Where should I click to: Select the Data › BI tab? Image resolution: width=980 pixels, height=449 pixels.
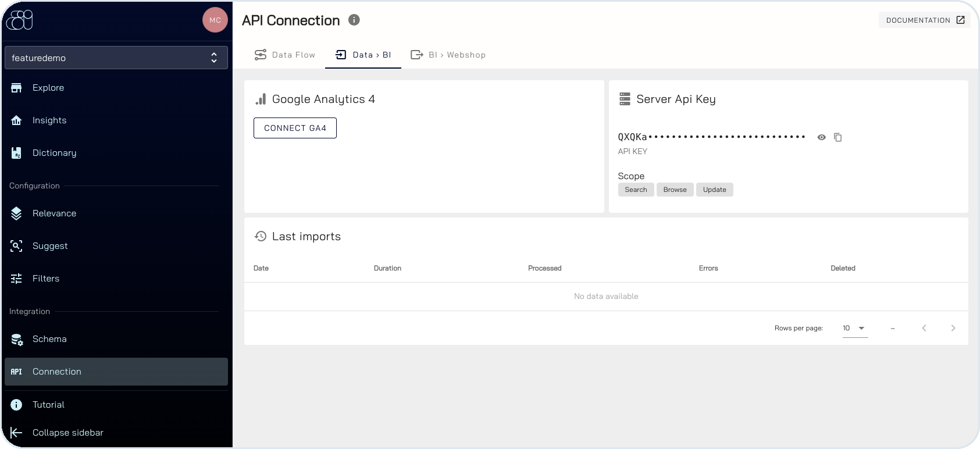363,55
